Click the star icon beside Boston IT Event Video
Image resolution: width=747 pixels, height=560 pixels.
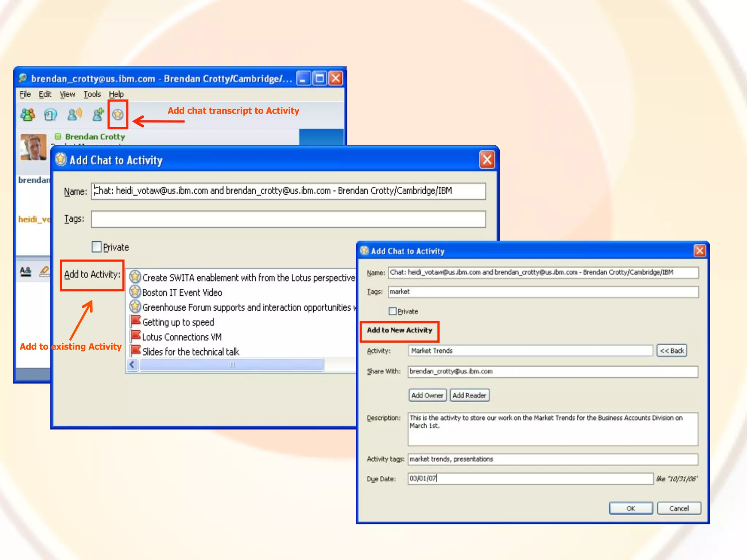click(135, 292)
